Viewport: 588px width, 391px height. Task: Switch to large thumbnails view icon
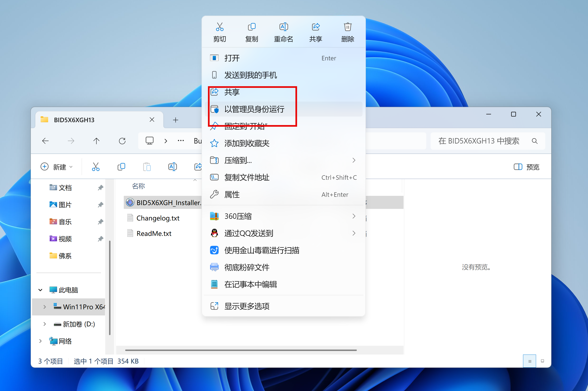pos(542,361)
